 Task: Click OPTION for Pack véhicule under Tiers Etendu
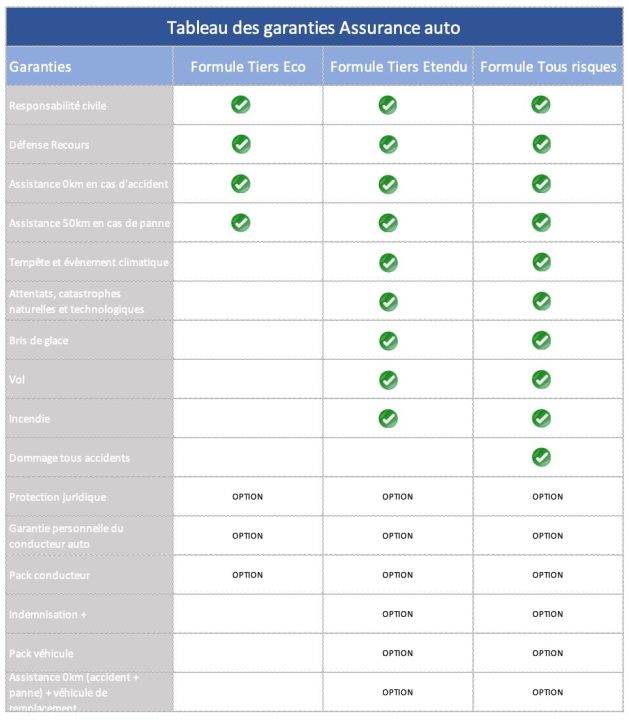coord(397,653)
